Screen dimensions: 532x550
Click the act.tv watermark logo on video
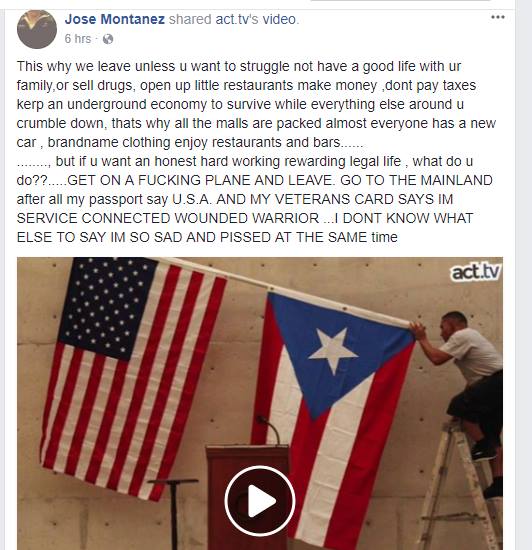click(x=476, y=272)
